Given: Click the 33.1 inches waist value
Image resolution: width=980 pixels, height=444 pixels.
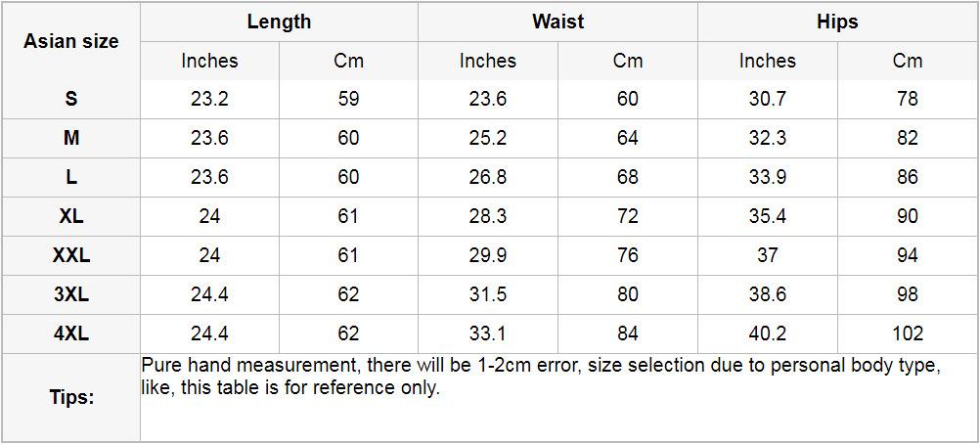Looking at the screenshot, I should 488,333.
